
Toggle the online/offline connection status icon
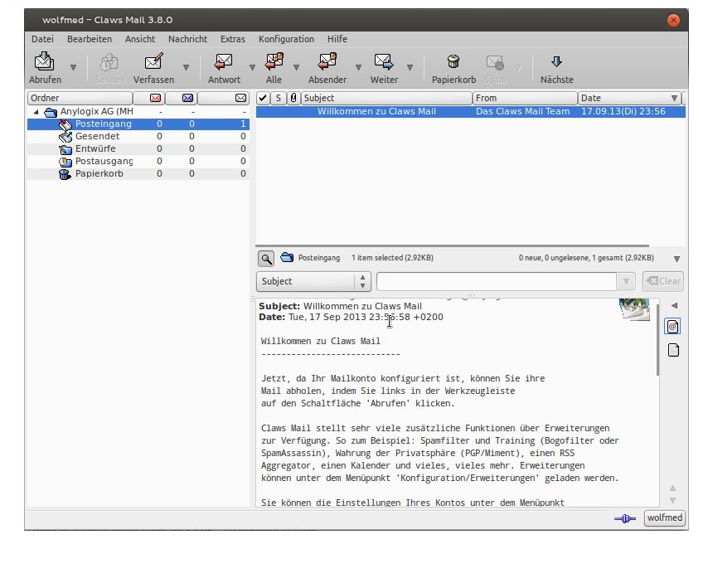[x=624, y=518]
